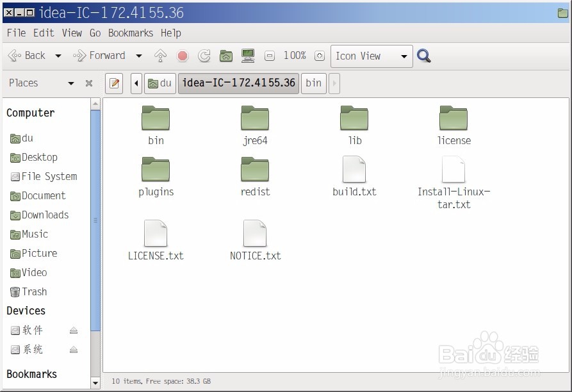Screen dimensions: 572x392
Task: Select the lib folder icon
Action: click(x=354, y=118)
